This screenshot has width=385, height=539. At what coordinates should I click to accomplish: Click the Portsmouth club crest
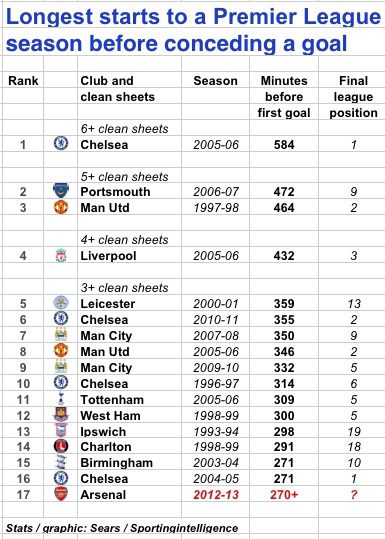point(61,190)
